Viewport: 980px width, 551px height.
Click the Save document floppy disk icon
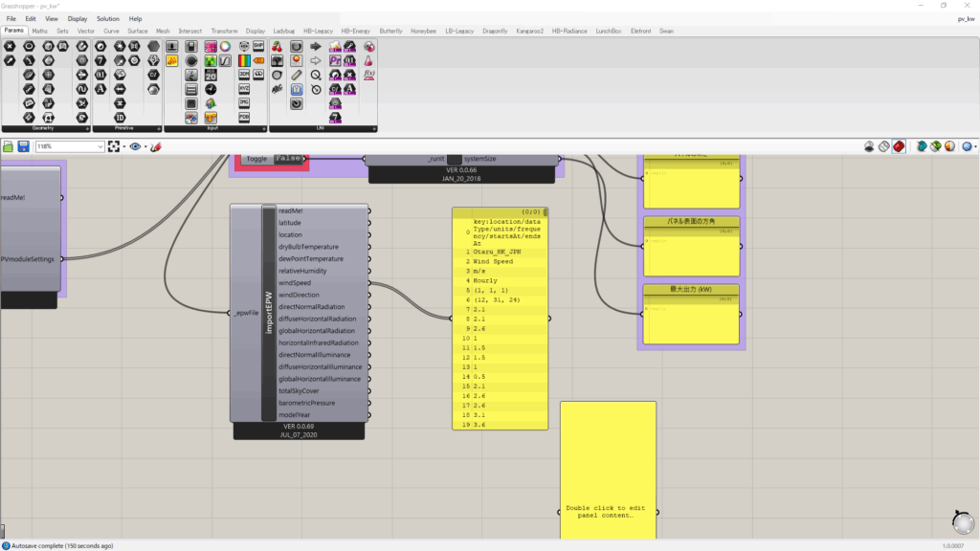tap(22, 146)
